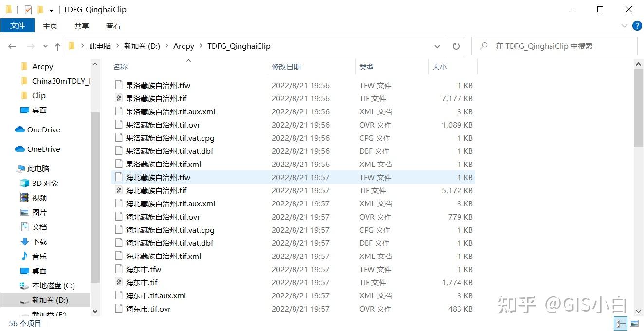Screen dimensions: 644x331
Task: Select the Arcpy folder in the navigation pane
Action: (x=42, y=67)
